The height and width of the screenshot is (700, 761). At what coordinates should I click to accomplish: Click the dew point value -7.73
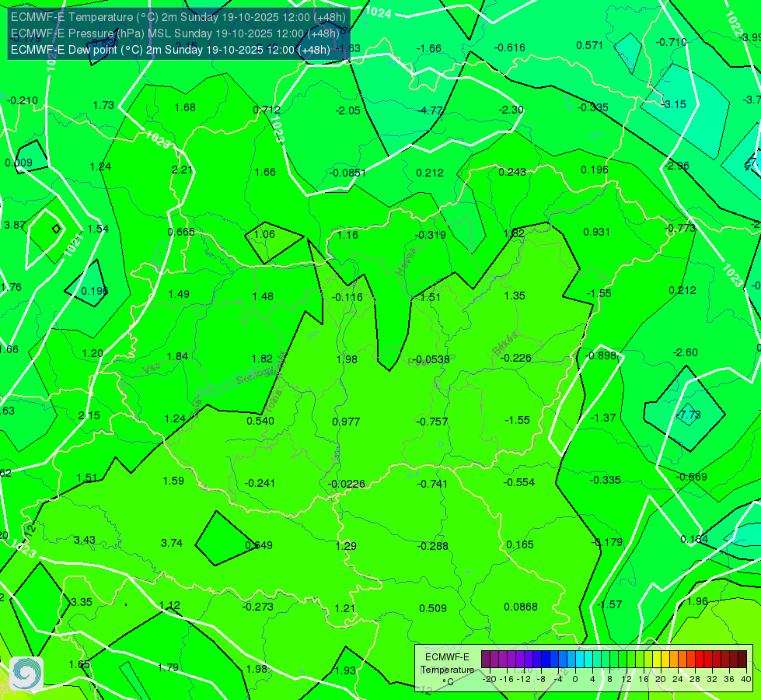(689, 415)
